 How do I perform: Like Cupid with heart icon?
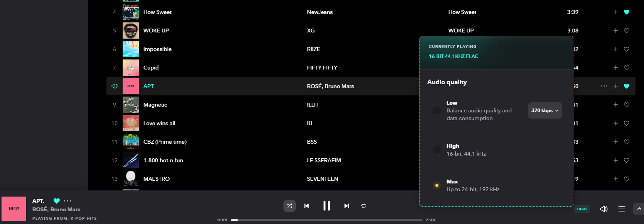pyautogui.click(x=627, y=68)
